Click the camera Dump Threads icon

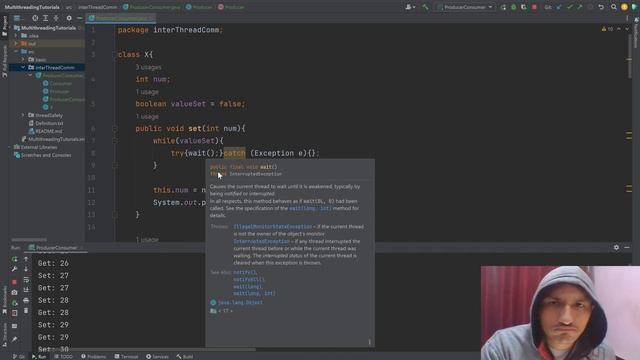click(x=14, y=292)
